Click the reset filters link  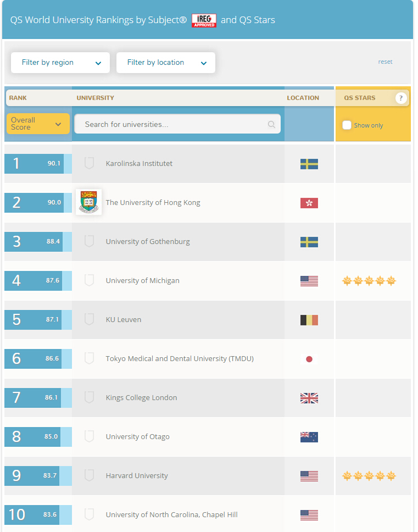[385, 62]
